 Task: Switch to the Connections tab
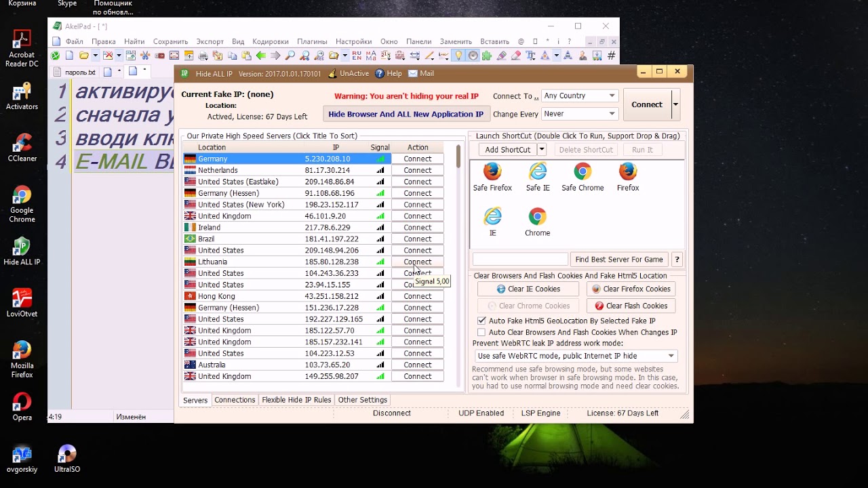tap(235, 400)
